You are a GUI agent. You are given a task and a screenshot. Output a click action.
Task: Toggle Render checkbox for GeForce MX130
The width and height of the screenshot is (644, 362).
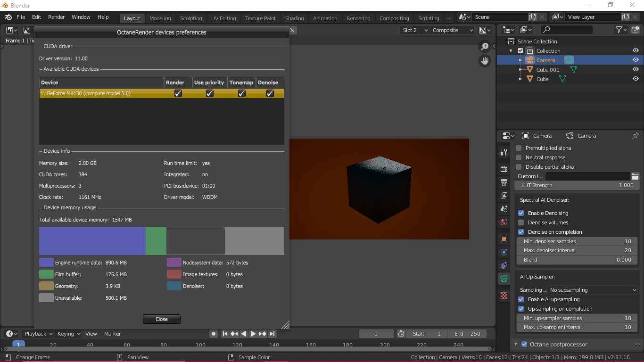click(178, 93)
